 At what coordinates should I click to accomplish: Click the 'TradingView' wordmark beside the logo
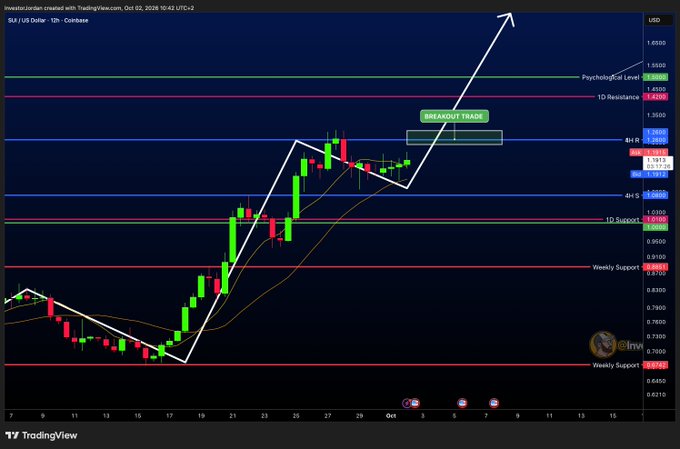pos(49,435)
